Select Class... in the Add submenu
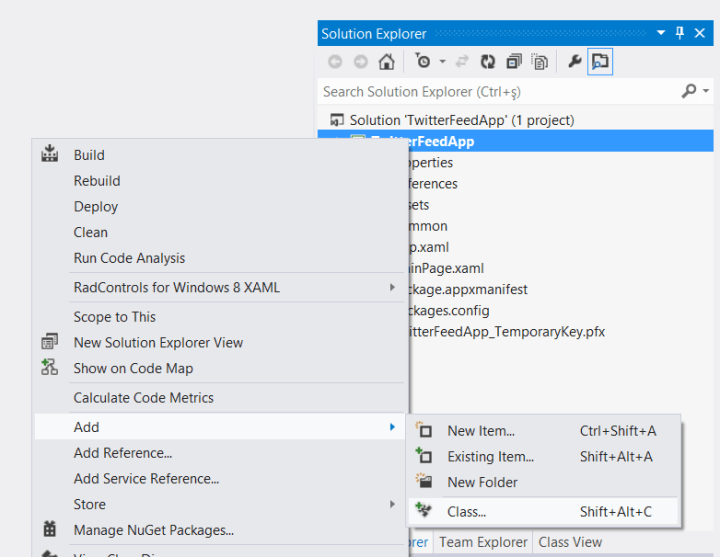 (x=466, y=511)
